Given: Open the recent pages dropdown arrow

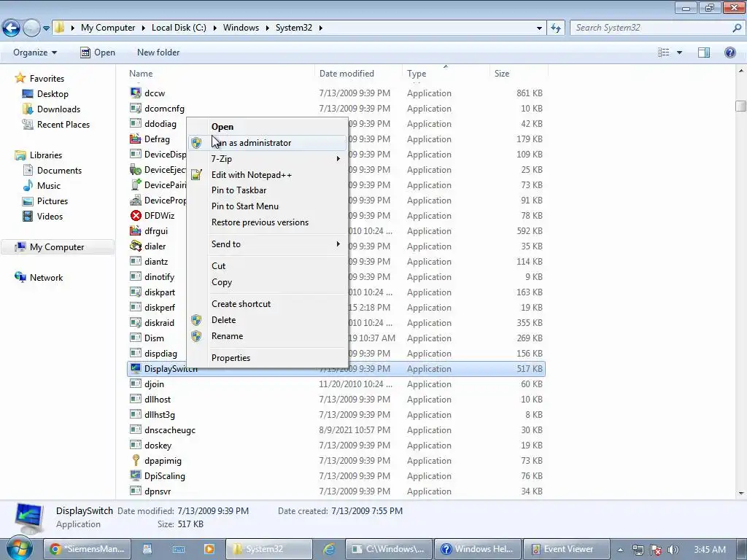Looking at the screenshot, I should point(46,28).
